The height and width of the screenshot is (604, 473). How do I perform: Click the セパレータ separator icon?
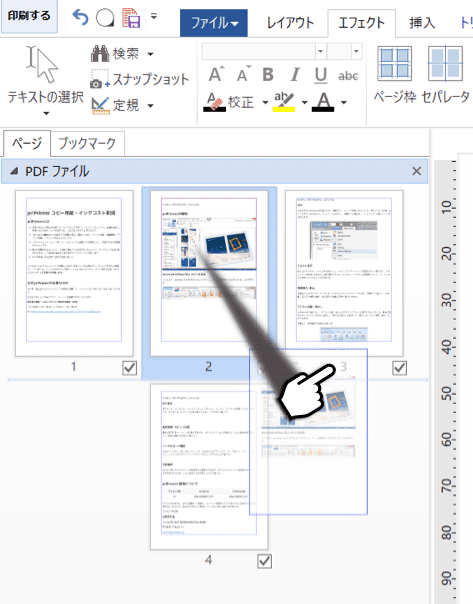coord(445,64)
